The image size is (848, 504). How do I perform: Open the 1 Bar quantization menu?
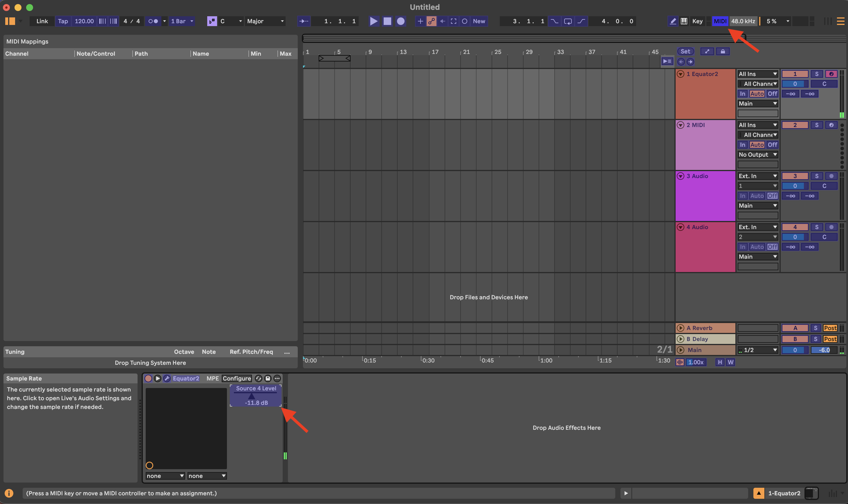[x=182, y=21]
